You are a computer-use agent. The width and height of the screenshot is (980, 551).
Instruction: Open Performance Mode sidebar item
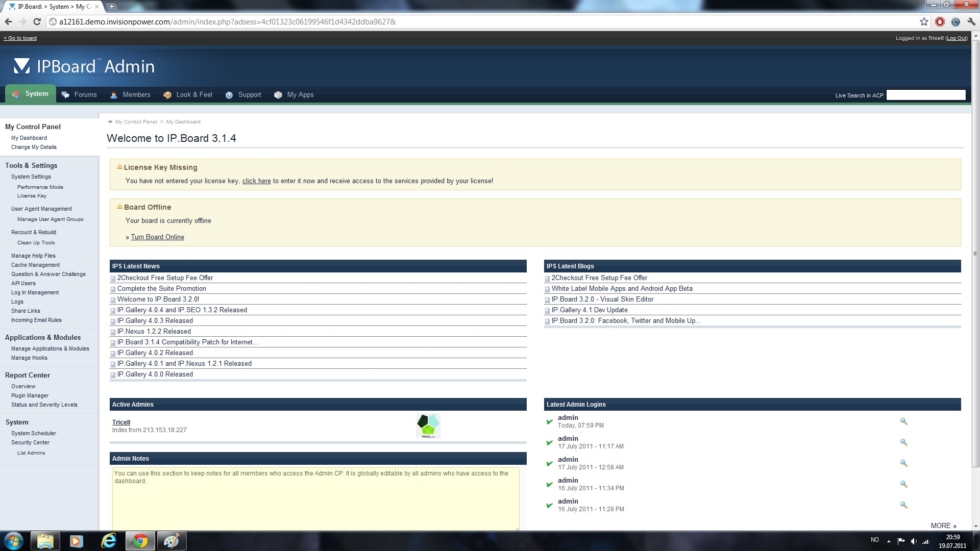point(40,187)
